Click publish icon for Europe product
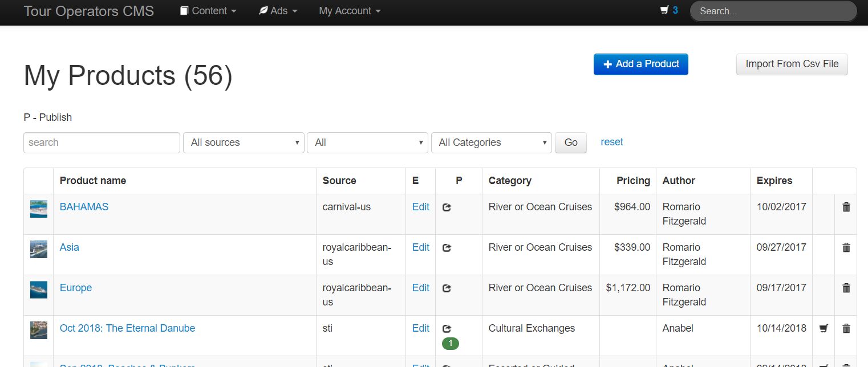Screen dimensions: 868x367 pyautogui.click(x=447, y=288)
